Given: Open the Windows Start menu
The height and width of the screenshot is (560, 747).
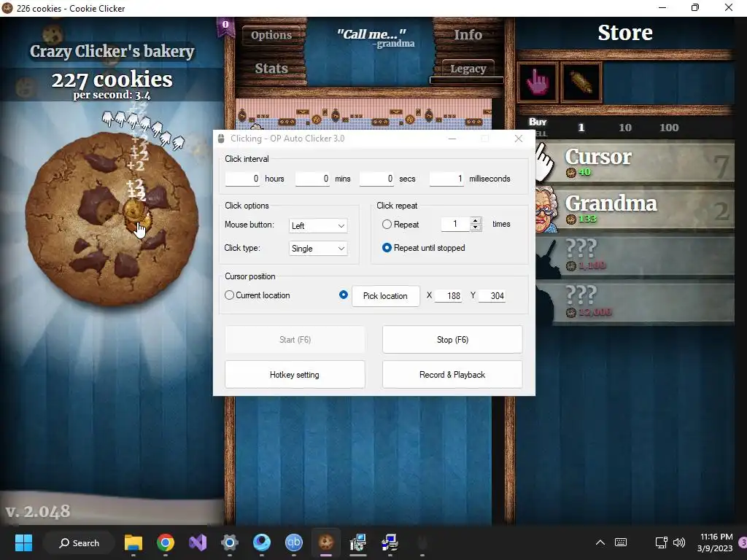Looking at the screenshot, I should pos(23,542).
